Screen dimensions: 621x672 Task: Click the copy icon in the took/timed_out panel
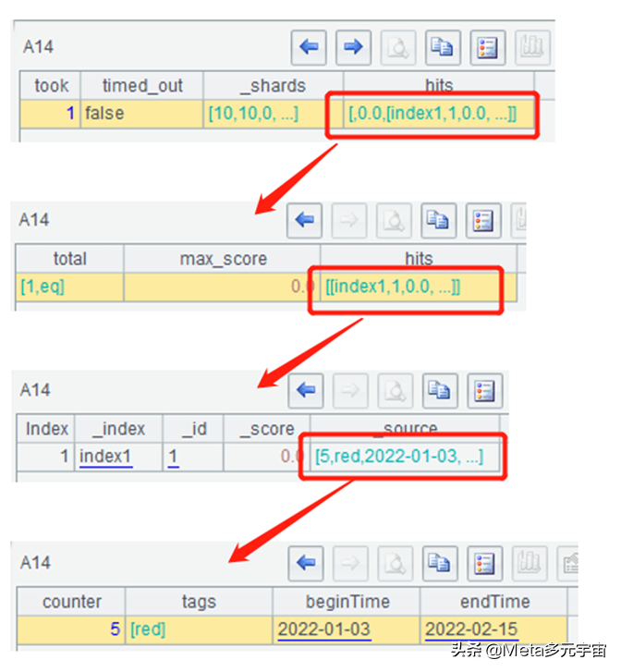[x=443, y=47]
